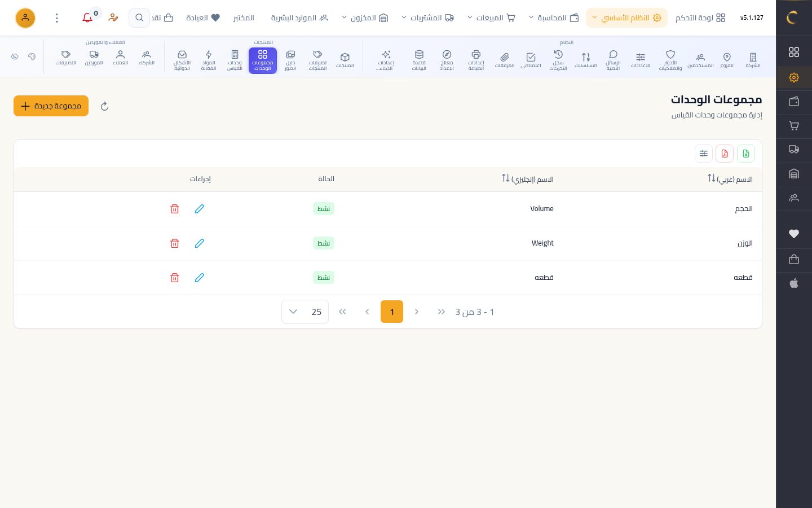Expand المشتريات (Purchases) menu
The image size is (812, 508).
427,17
